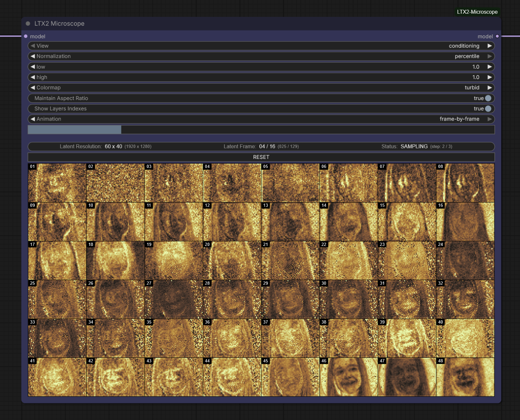Decrease the low value with left arrow

click(33, 67)
